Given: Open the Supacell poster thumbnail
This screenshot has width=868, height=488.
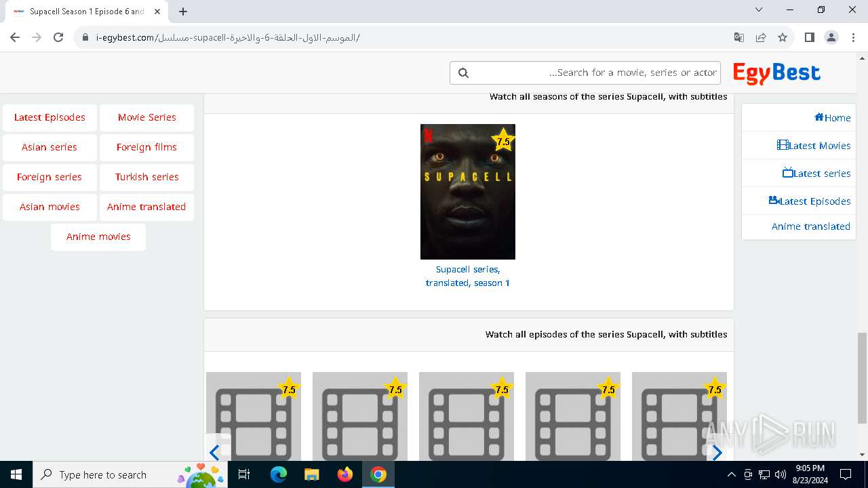Looking at the screenshot, I should tap(468, 192).
